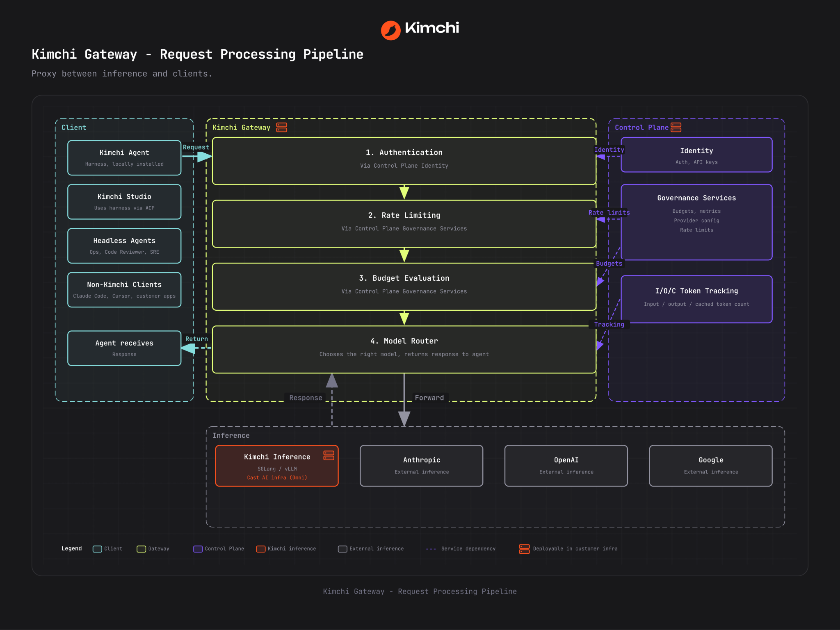The height and width of the screenshot is (630, 840).
Task: Click the 2. Rate Limiting pipeline step
Action: click(x=404, y=224)
